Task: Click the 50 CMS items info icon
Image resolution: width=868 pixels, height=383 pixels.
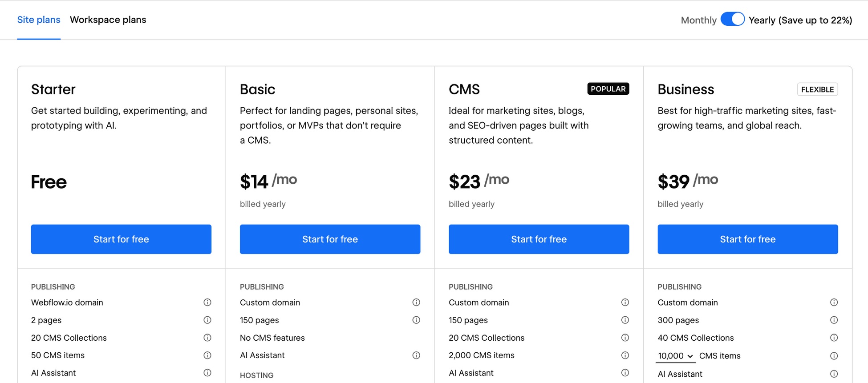Action: click(207, 355)
